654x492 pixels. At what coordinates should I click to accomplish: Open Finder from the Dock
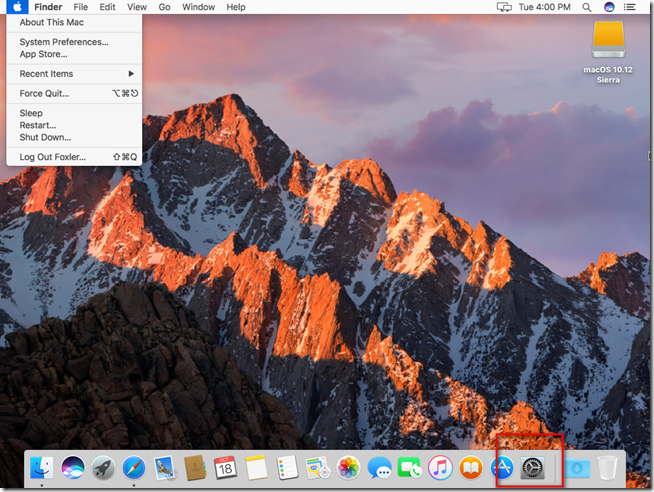point(42,467)
